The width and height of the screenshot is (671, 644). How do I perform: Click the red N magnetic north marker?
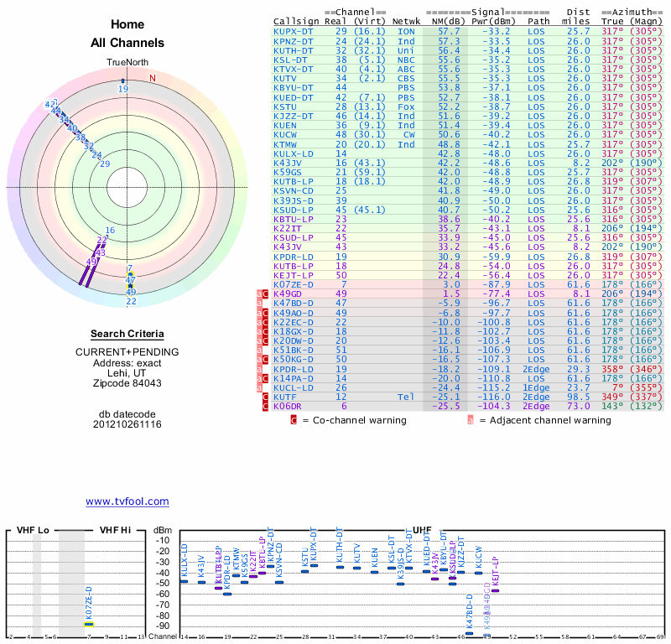pos(153,78)
